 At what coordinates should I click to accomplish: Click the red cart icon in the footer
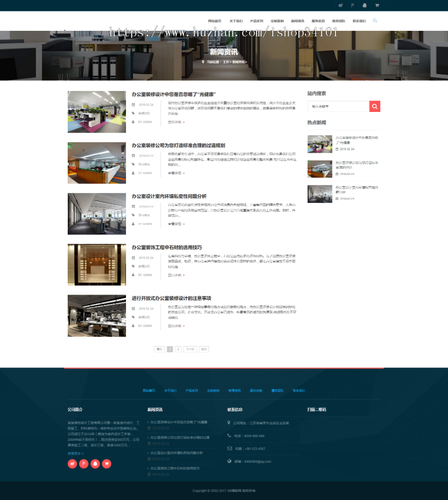pos(106,463)
